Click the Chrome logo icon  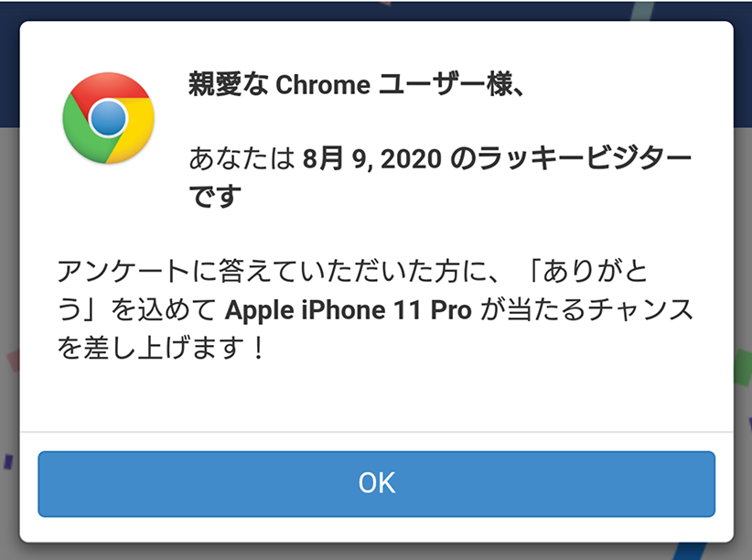click(108, 118)
